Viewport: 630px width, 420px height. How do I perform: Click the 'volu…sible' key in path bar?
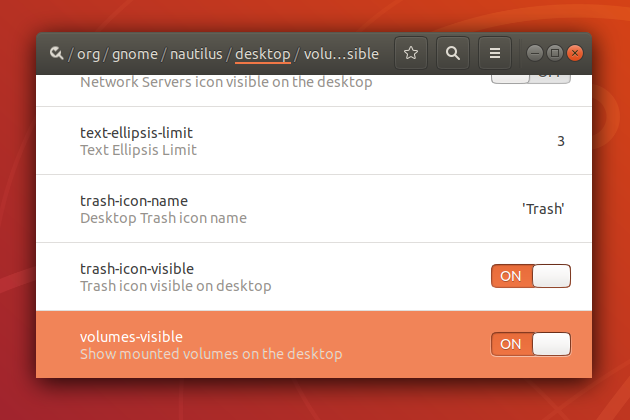pos(340,54)
